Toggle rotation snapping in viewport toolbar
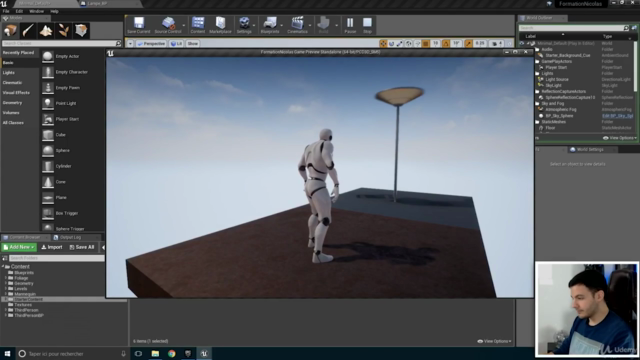 [446, 44]
